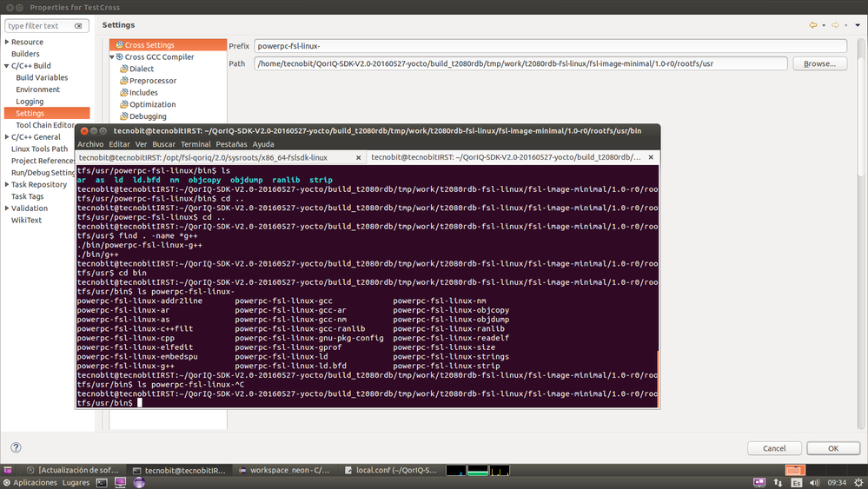The height and width of the screenshot is (489, 868).
Task: Click the network connection icon in system tray
Action: [778, 482]
